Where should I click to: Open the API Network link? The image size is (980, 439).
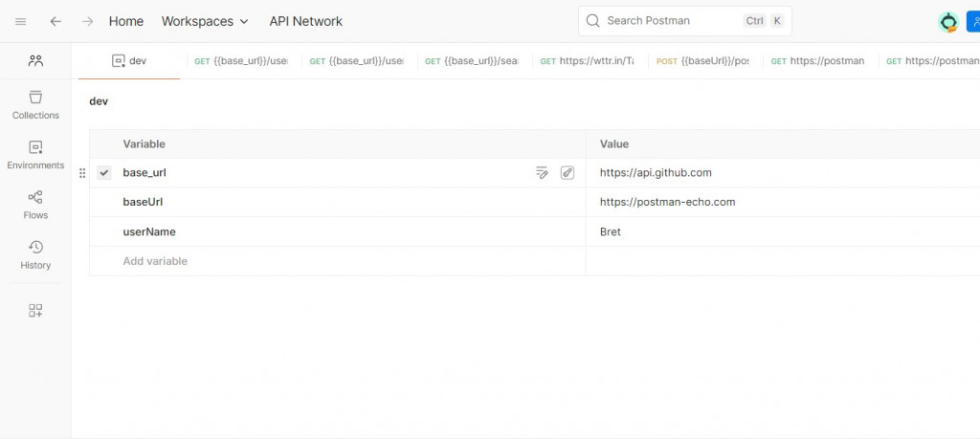click(x=305, y=21)
